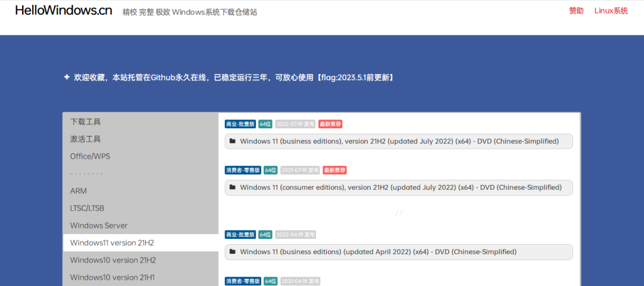
Task: Go to the Linux系统 link
Action: (611, 11)
